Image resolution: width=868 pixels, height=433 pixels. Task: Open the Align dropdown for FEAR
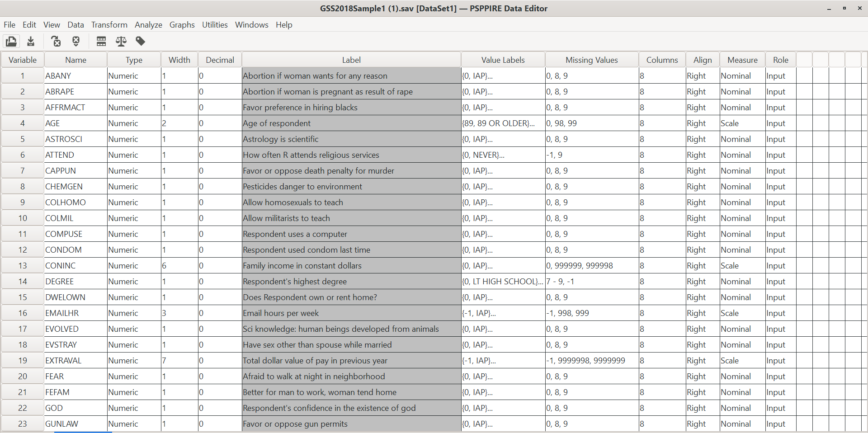(x=702, y=376)
